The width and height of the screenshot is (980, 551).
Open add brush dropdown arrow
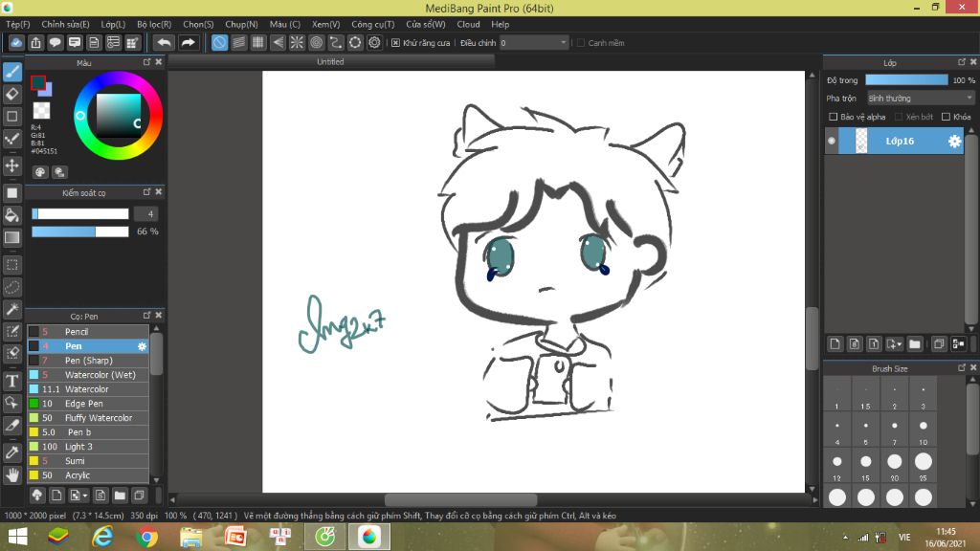pos(85,496)
